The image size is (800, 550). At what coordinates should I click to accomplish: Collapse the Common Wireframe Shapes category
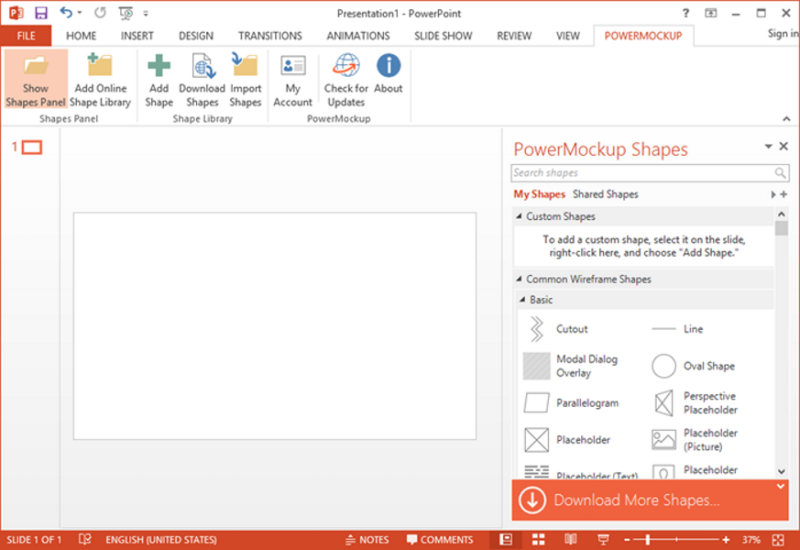tap(519, 279)
